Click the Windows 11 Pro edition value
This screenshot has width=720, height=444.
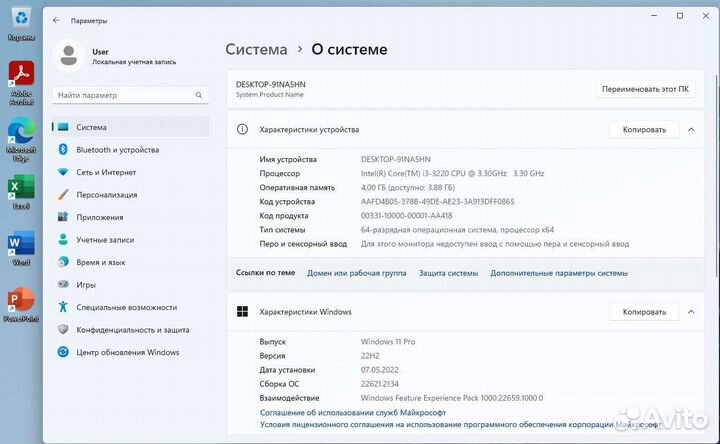click(x=388, y=342)
